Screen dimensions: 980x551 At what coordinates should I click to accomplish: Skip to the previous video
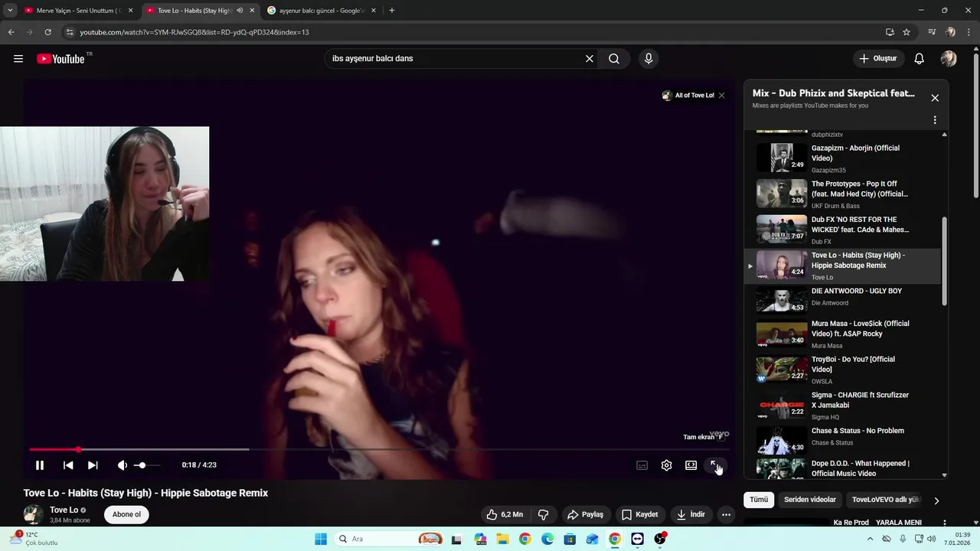click(x=68, y=465)
